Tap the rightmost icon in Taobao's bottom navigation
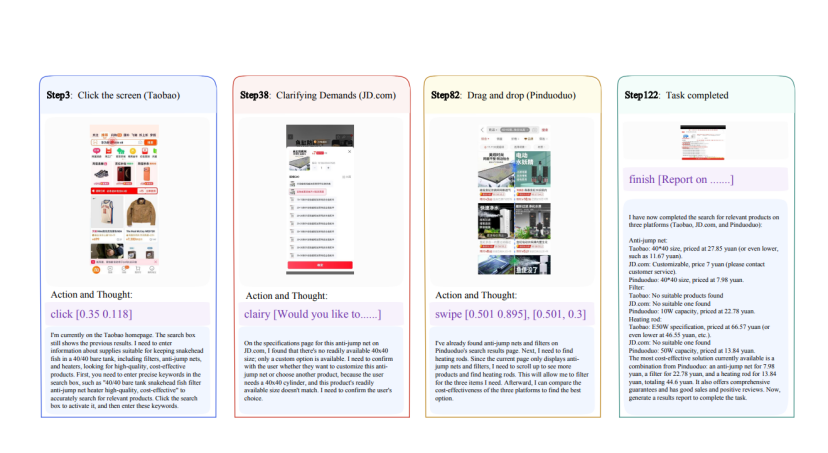Screen dimensions: 828x453 151,268
